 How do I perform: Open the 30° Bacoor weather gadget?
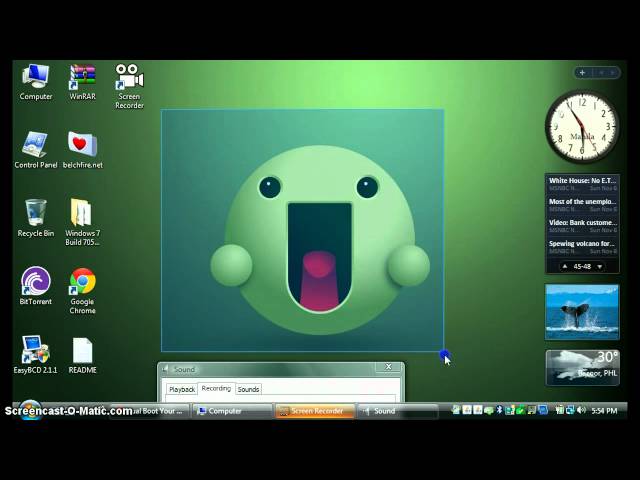tap(582, 368)
